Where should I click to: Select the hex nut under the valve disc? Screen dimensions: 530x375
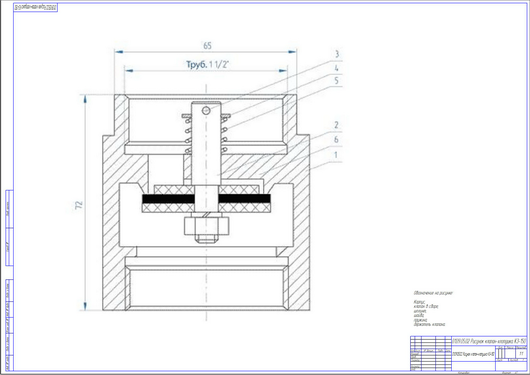[x=207, y=226]
